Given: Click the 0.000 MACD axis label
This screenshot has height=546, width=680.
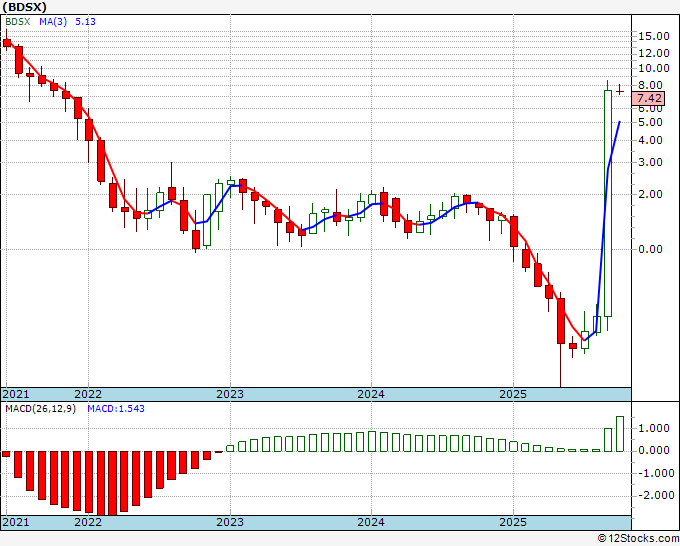Looking at the screenshot, I should click(x=654, y=451).
